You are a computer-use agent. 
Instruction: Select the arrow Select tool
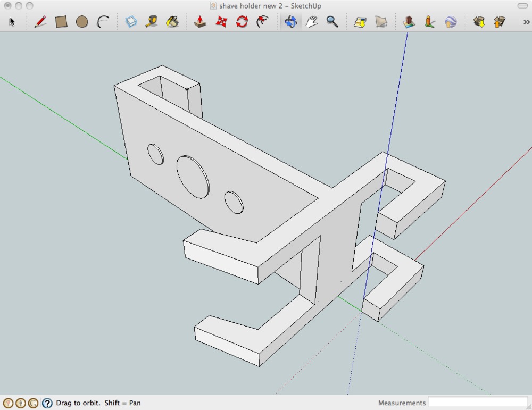pos(12,22)
